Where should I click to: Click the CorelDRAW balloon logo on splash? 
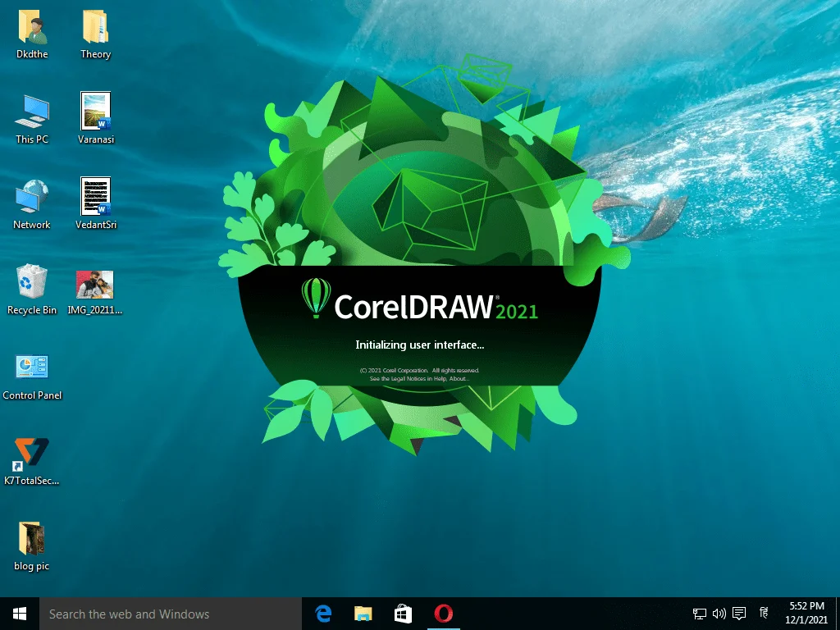click(316, 298)
